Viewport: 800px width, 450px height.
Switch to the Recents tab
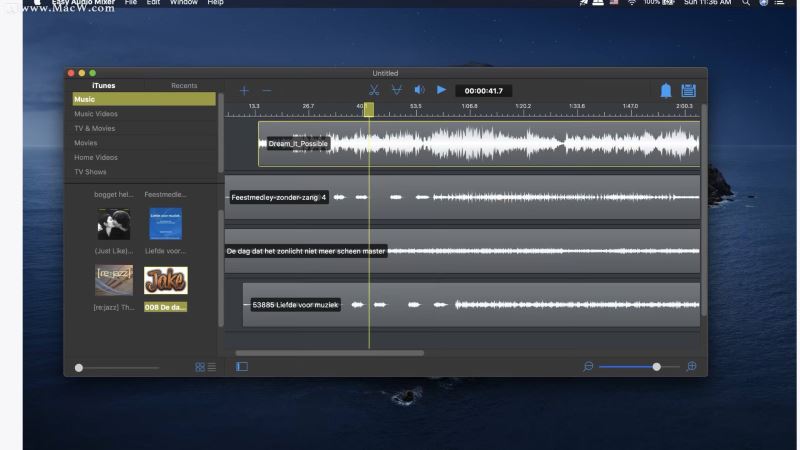pos(184,86)
